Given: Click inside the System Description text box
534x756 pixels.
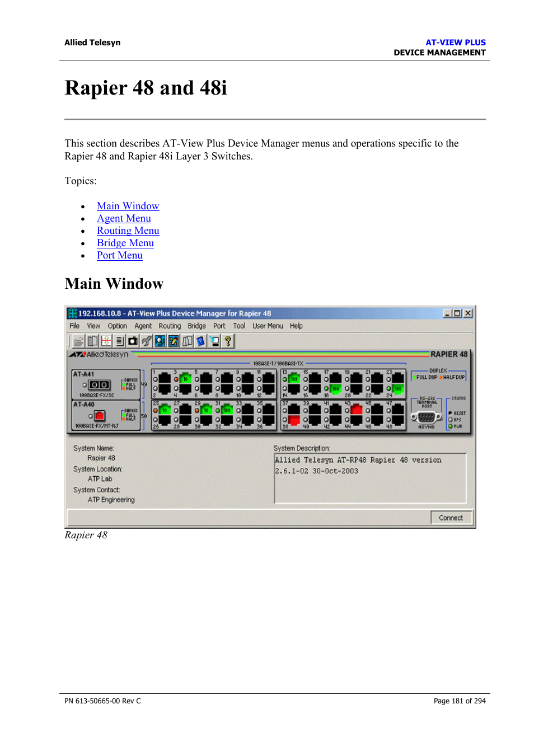Looking at the screenshot, I should pos(370,478).
